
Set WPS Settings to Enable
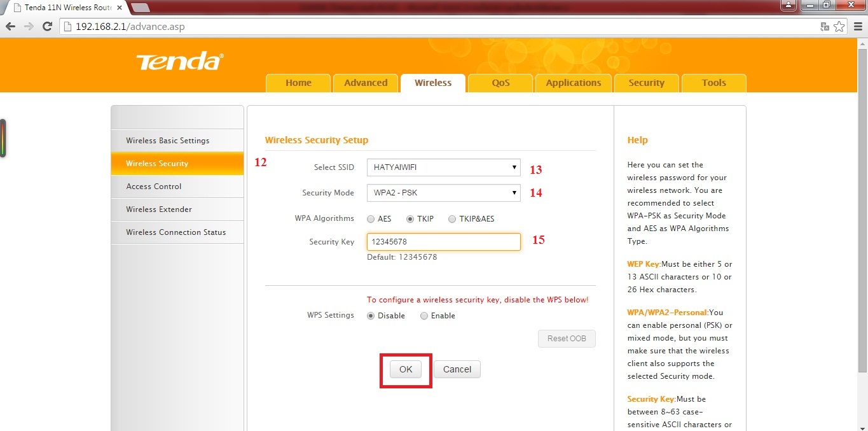point(424,316)
